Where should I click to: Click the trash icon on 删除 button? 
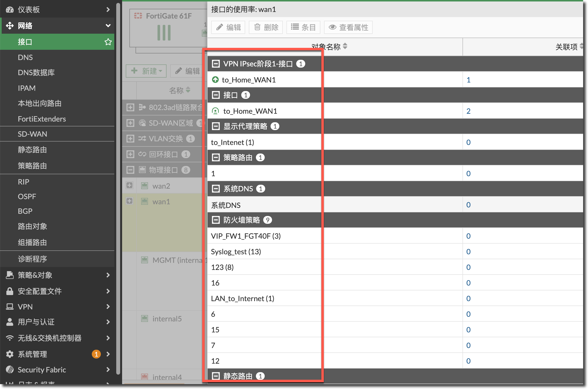[257, 27]
